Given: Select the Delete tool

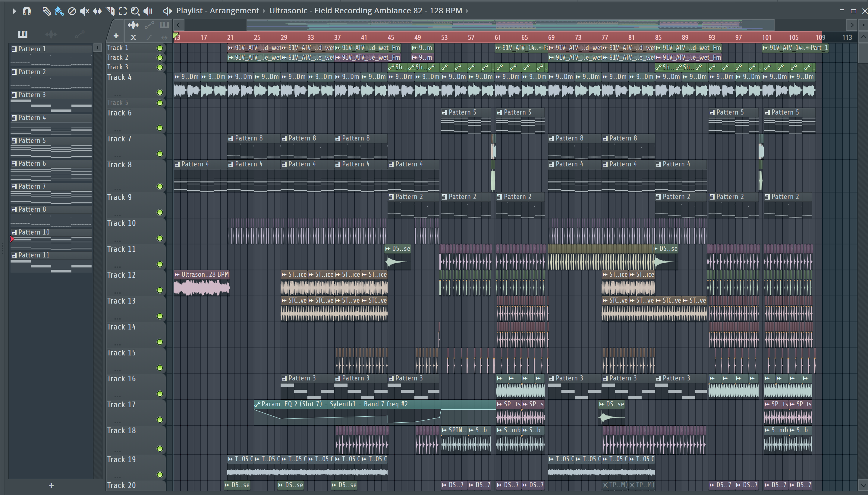Looking at the screenshot, I should coord(72,11).
